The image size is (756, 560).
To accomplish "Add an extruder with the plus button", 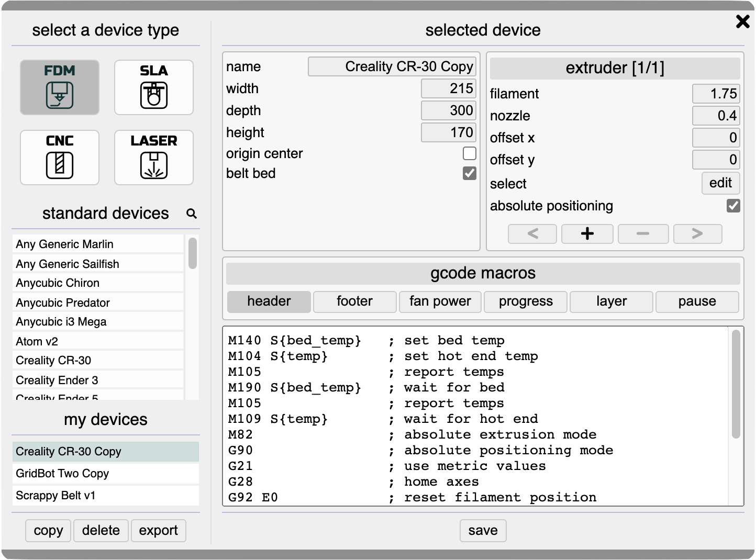I will (587, 233).
